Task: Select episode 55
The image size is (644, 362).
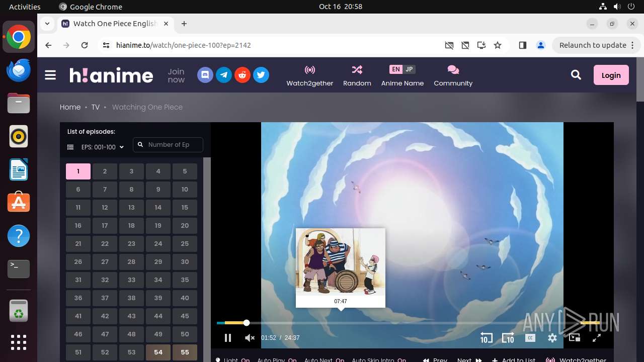Action: point(185,352)
